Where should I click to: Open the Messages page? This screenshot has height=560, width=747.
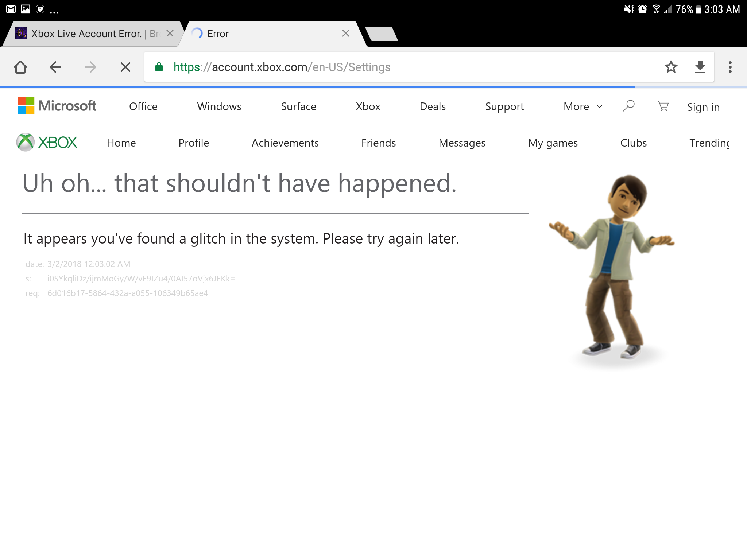[462, 143]
